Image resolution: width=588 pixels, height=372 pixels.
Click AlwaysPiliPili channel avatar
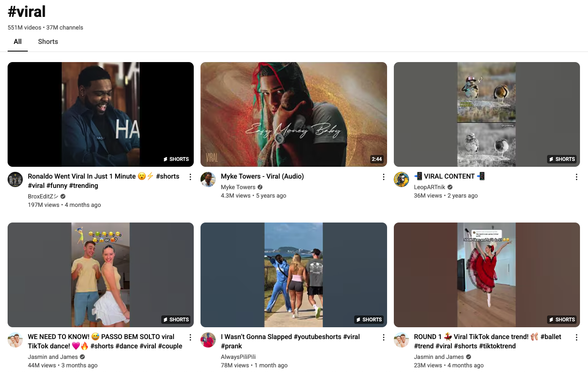(208, 340)
